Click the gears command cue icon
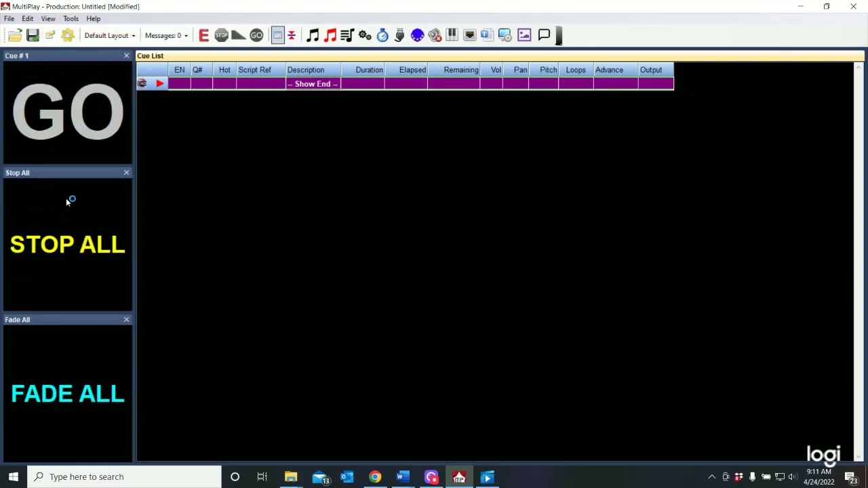The height and width of the screenshot is (488, 868). (365, 35)
